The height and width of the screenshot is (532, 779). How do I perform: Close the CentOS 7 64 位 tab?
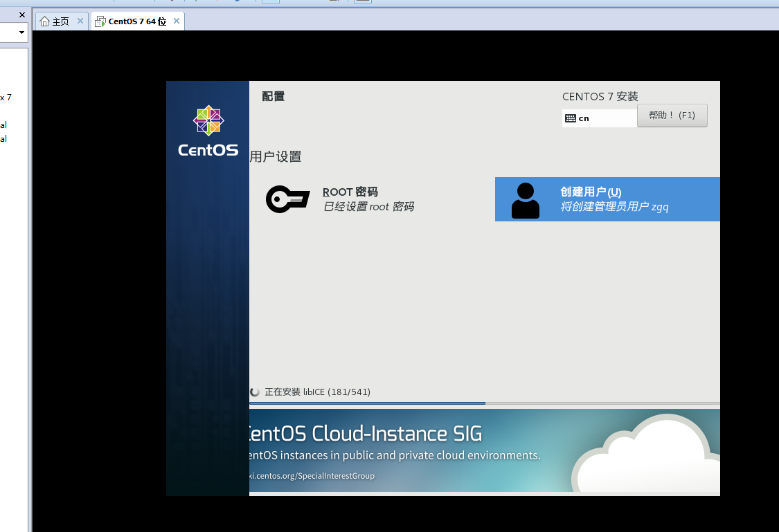(177, 21)
